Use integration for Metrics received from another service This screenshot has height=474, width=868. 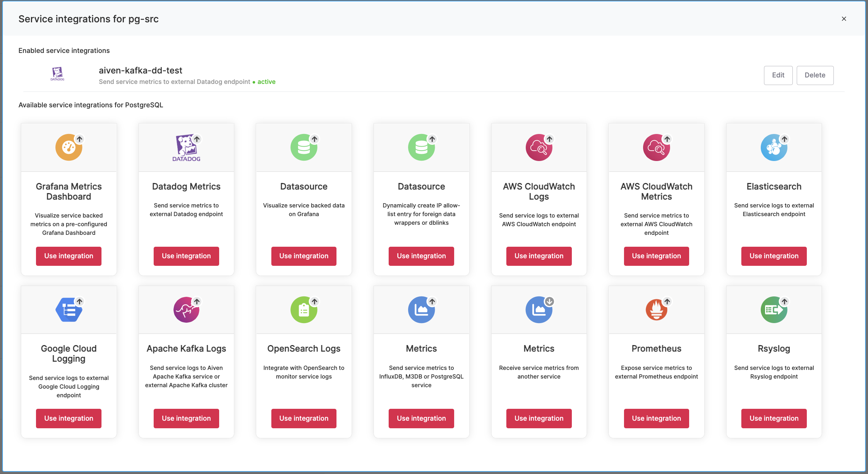click(x=539, y=419)
